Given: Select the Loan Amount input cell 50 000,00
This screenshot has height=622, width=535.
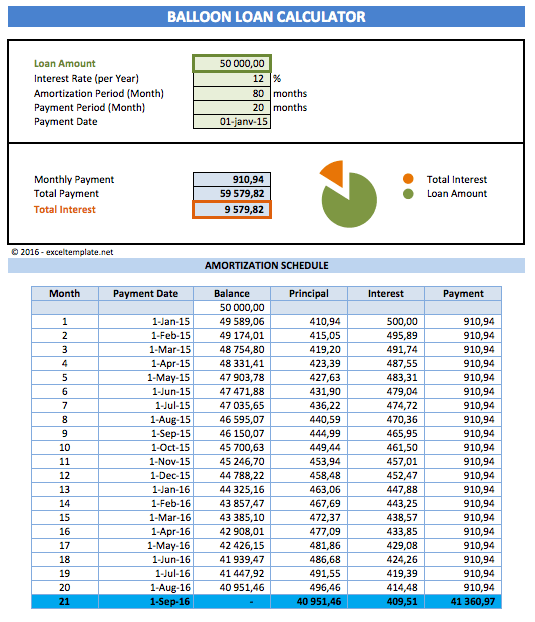Looking at the screenshot, I should pos(232,63).
